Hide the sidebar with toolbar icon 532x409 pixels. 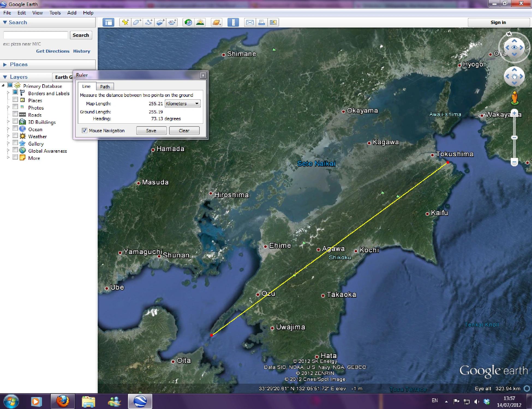[108, 22]
